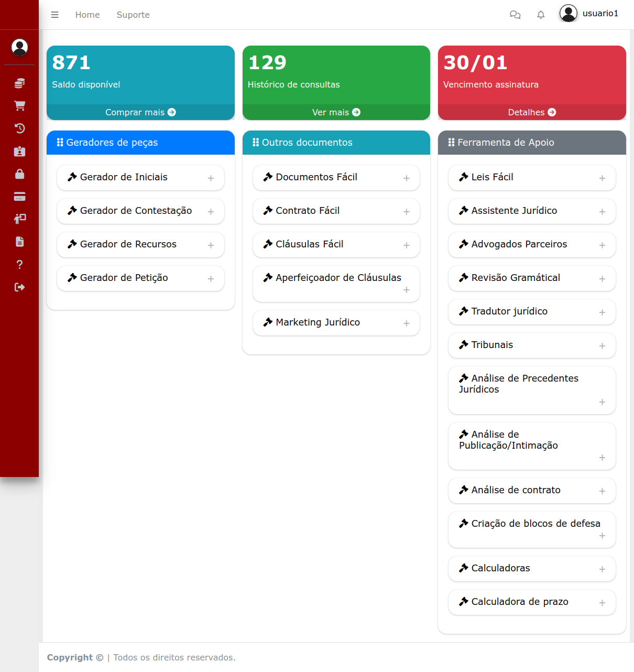Screen dimensions: 634x672
Task: Open the Gerador de Petição card
Action: coord(140,278)
